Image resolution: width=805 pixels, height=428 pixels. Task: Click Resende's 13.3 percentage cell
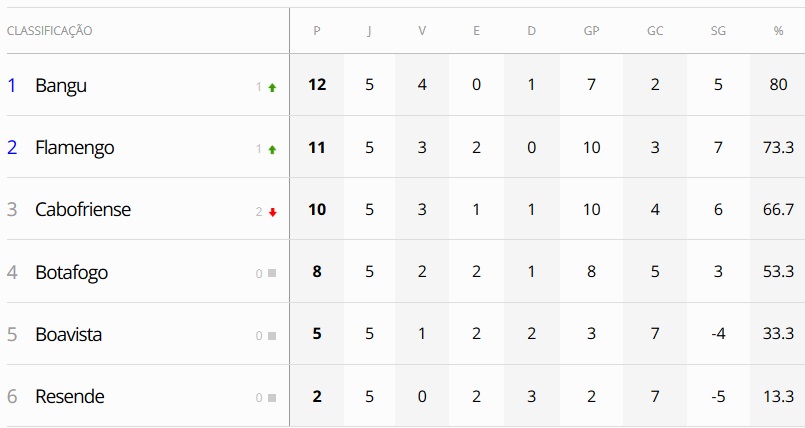click(x=778, y=396)
